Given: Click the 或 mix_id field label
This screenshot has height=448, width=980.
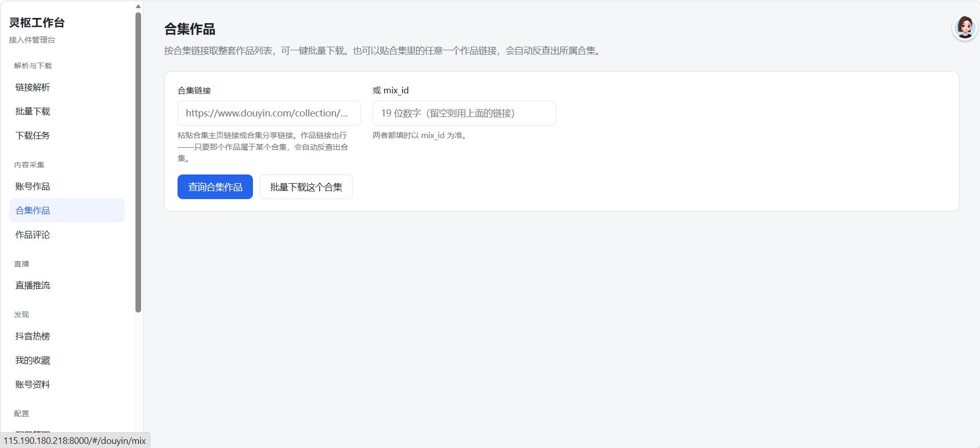Looking at the screenshot, I should [390, 90].
